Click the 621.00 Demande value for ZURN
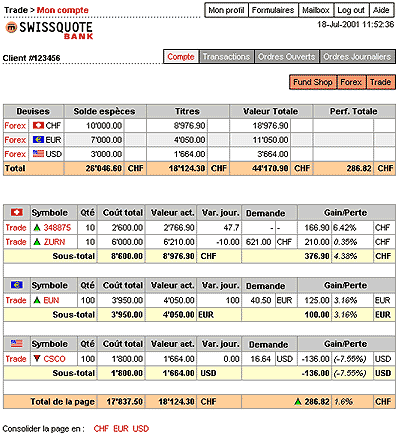Screen dimensions: 399x435 [x=258, y=242]
